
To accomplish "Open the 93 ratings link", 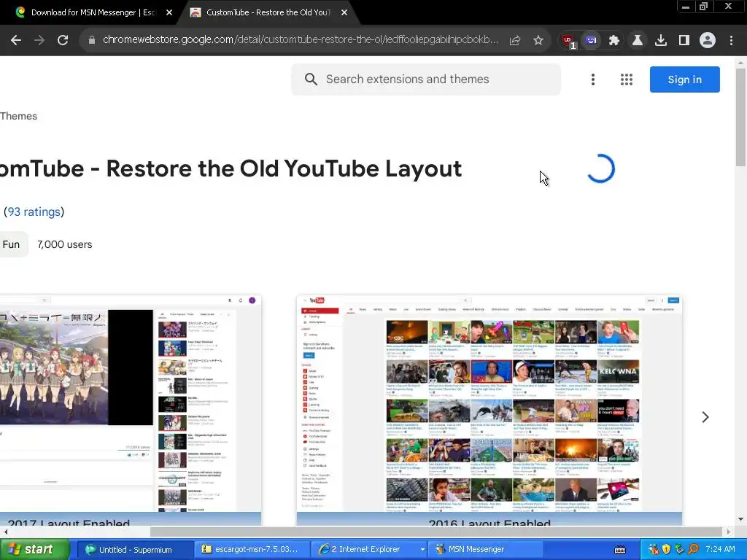I will (34, 212).
